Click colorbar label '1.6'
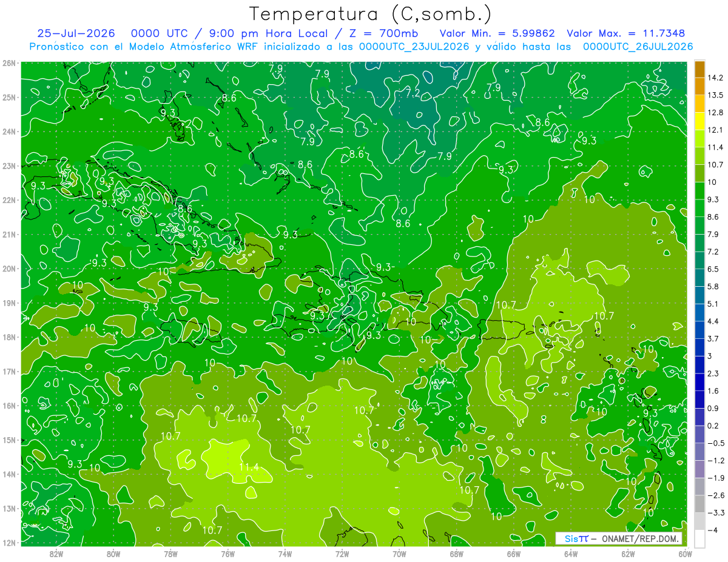 pyautogui.click(x=713, y=390)
